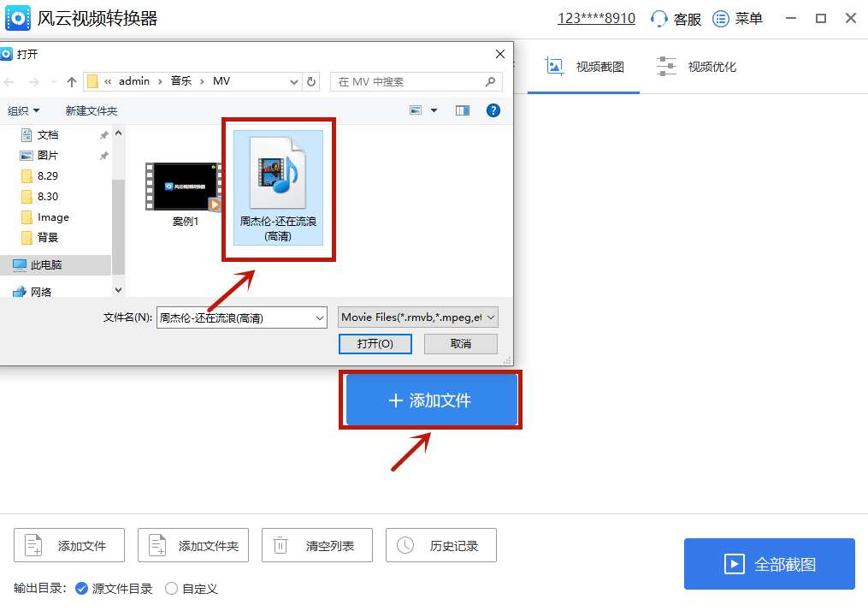This screenshot has width=868, height=611.
Task: Select the 源文件目录 radio button
Action: point(82,589)
